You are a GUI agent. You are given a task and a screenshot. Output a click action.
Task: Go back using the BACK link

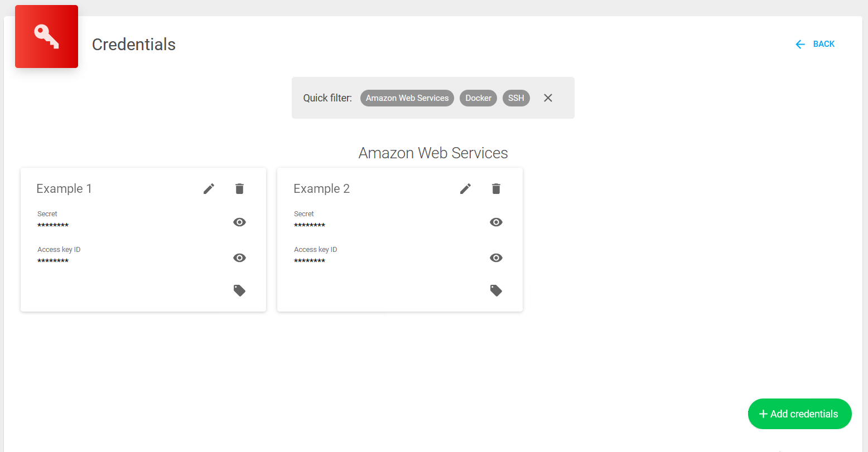coord(815,44)
